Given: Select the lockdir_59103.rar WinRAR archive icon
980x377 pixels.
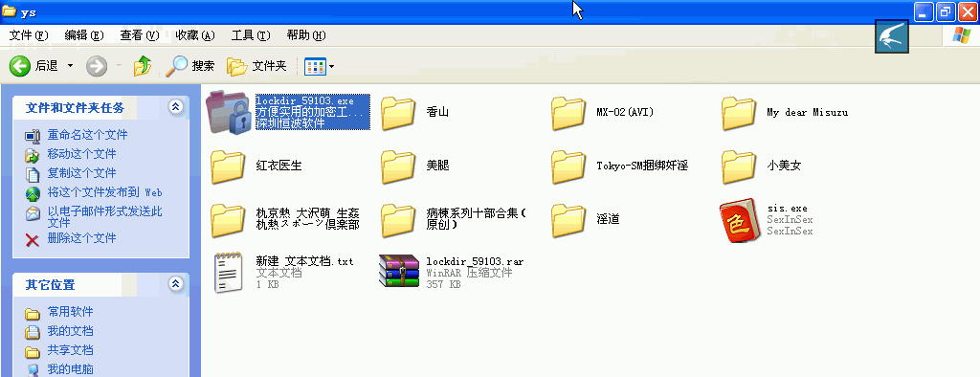Looking at the screenshot, I should coord(399,272).
